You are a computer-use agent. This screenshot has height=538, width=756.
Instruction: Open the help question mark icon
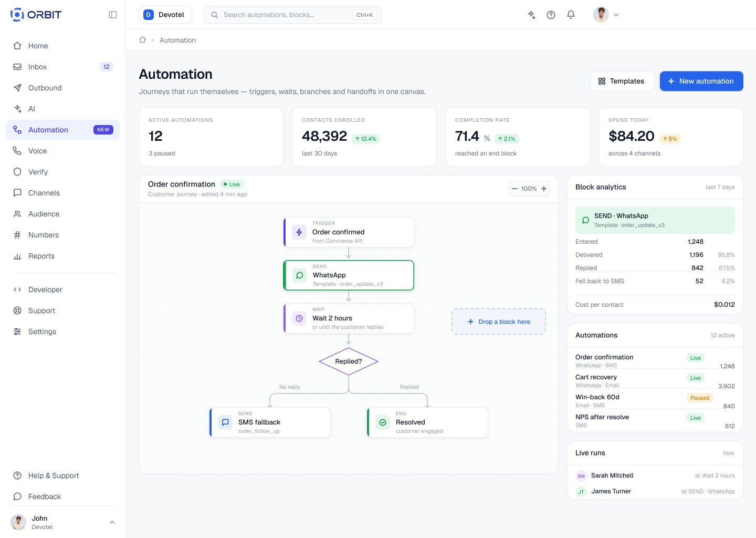[x=551, y=15]
